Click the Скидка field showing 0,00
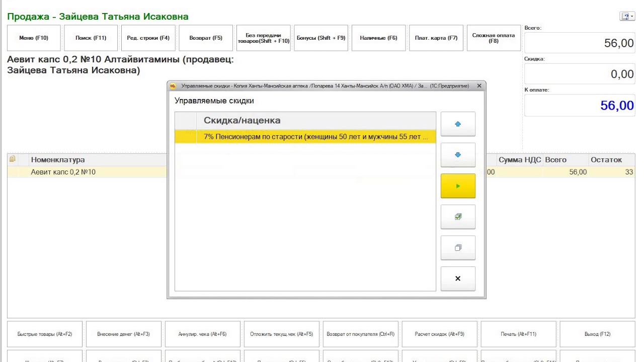The image size is (644, 362). 580,74
